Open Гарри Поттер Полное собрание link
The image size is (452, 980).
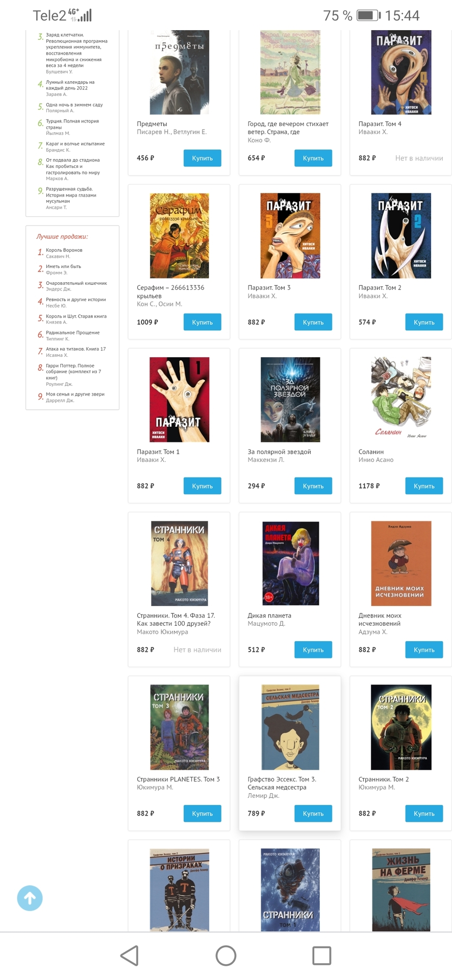click(73, 372)
